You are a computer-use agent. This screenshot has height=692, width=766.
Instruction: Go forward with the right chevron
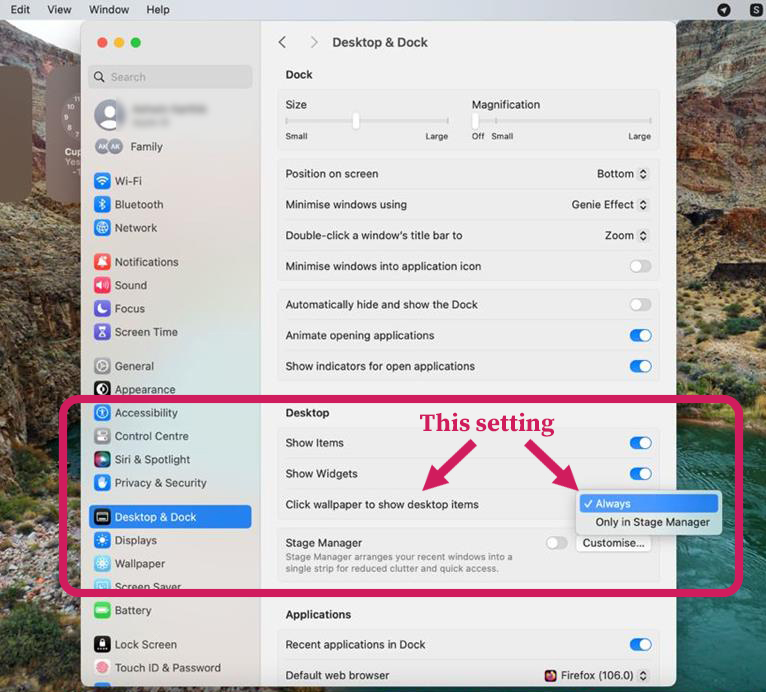click(x=314, y=42)
